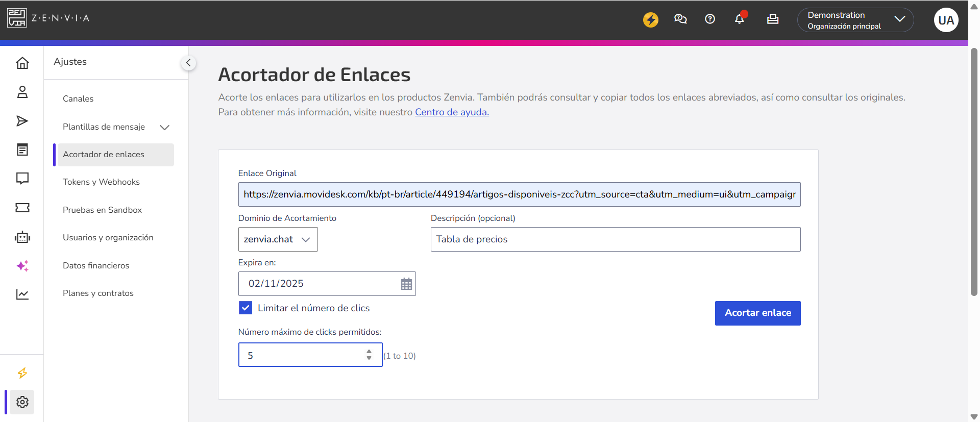Open the zenvia.chat domain dropdown

(x=278, y=239)
